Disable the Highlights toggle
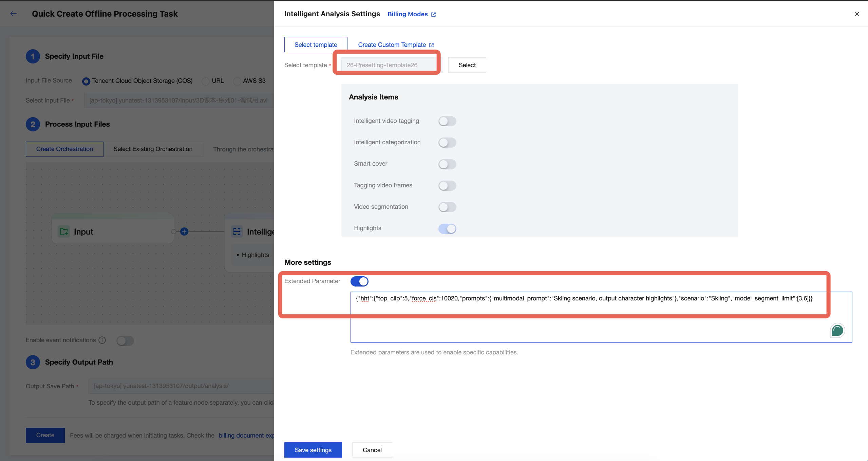Screen dimensions: 868x461 pyautogui.click(x=447, y=228)
